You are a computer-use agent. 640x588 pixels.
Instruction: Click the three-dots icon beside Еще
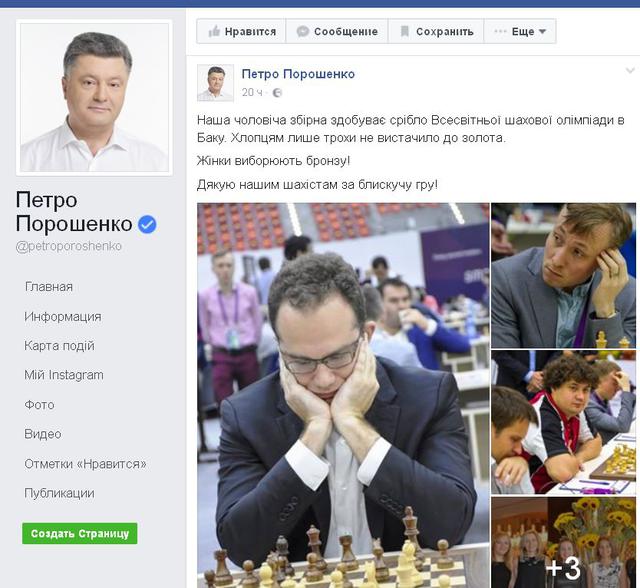[x=500, y=31]
